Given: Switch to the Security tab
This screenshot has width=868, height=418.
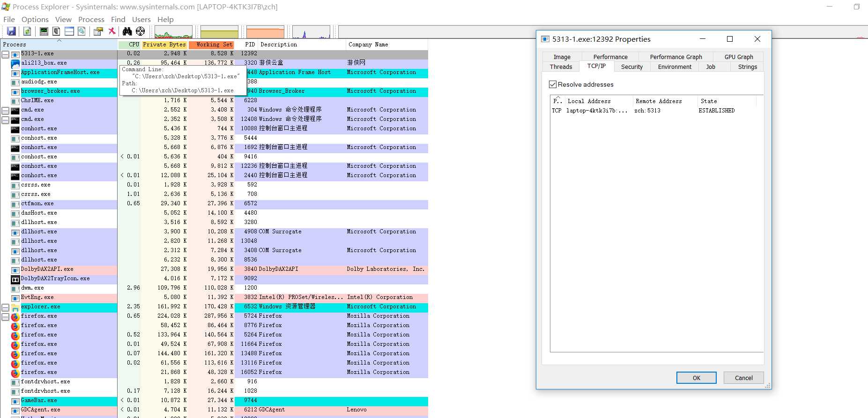Looking at the screenshot, I should pyautogui.click(x=631, y=67).
